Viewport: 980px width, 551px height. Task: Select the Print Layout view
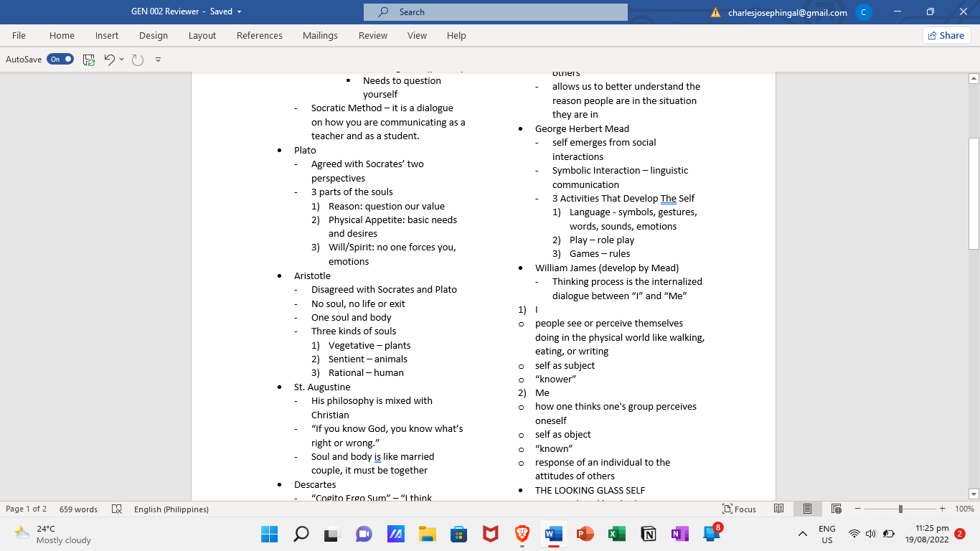(x=807, y=509)
